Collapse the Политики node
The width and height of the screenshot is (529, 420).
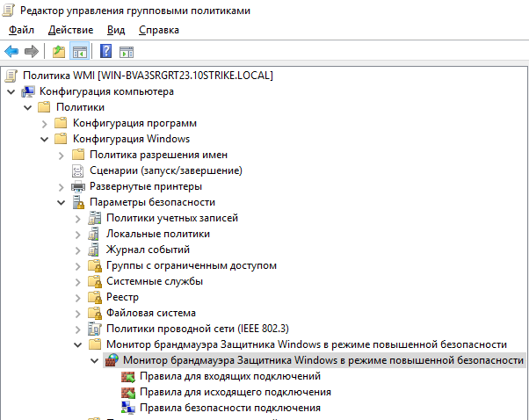point(27,107)
